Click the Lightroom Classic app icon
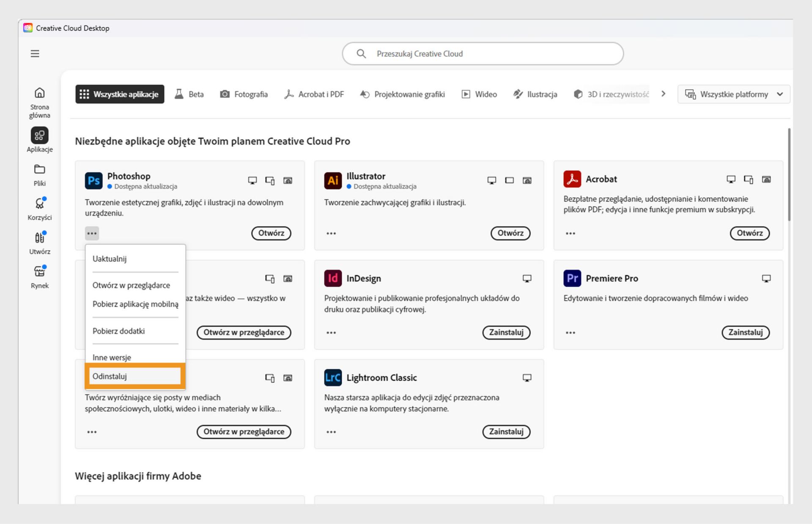This screenshot has height=524, width=812. click(x=333, y=377)
